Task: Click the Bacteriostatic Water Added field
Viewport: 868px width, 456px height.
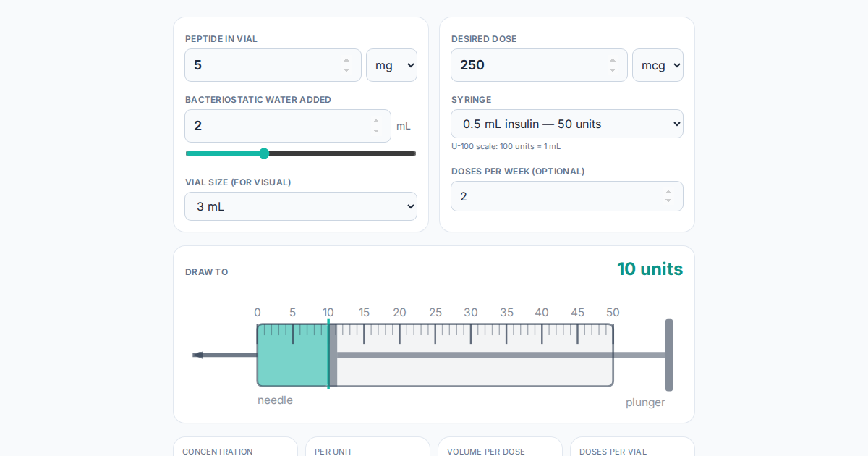Action: point(288,126)
